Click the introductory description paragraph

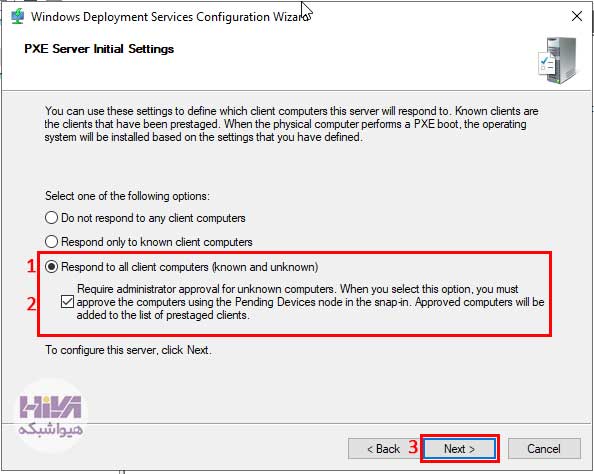pos(291,124)
